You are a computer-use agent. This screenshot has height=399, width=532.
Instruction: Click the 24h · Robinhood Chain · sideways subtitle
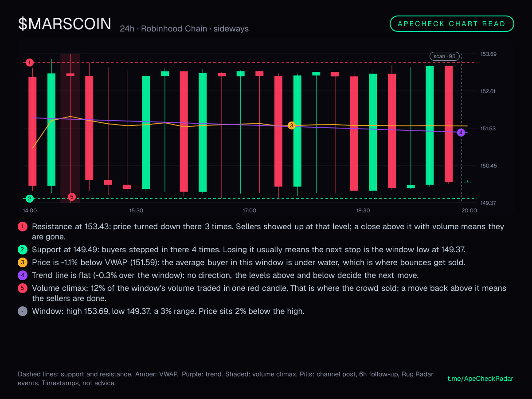click(184, 29)
